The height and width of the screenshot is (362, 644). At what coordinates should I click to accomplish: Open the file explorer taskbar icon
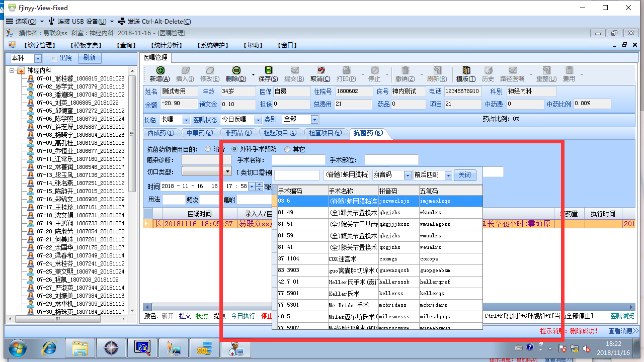80,348
